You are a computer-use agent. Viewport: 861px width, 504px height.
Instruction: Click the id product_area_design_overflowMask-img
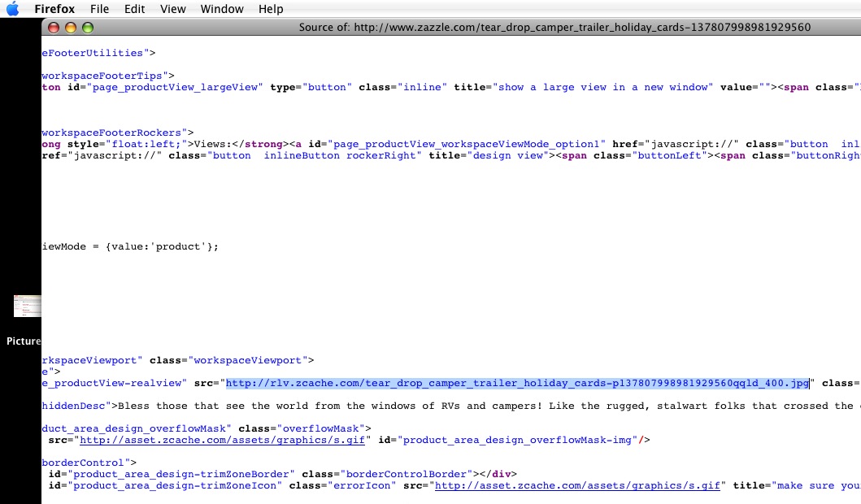point(517,441)
